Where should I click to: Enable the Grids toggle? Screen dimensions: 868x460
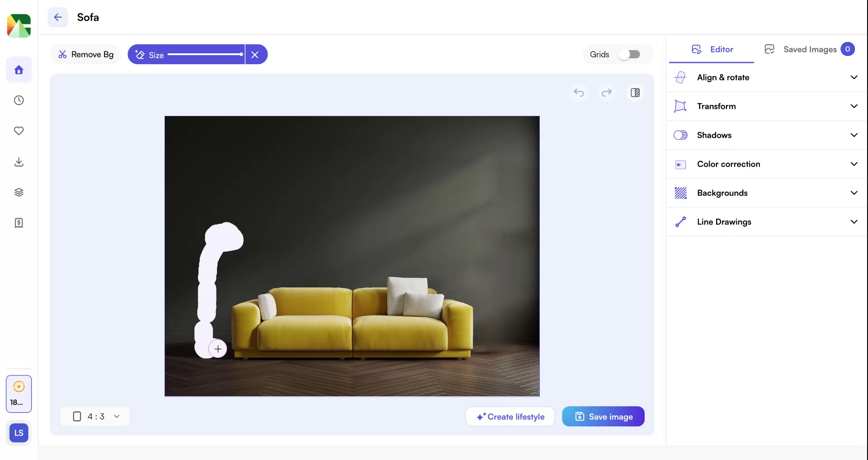[630, 54]
